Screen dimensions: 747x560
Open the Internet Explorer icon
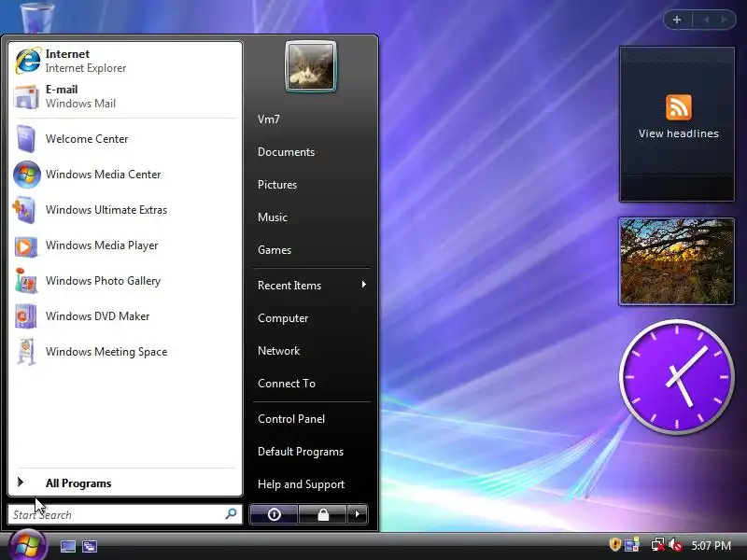click(27, 61)
